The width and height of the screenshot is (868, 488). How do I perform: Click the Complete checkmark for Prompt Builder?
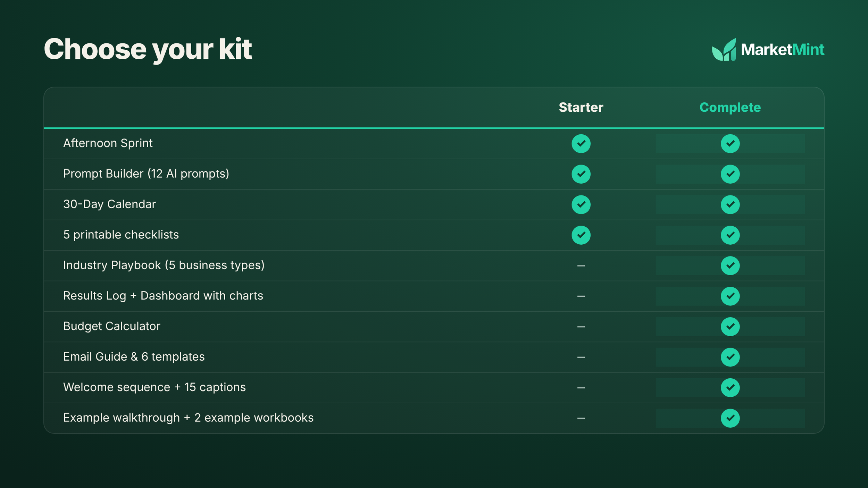(x=730, y=174)
